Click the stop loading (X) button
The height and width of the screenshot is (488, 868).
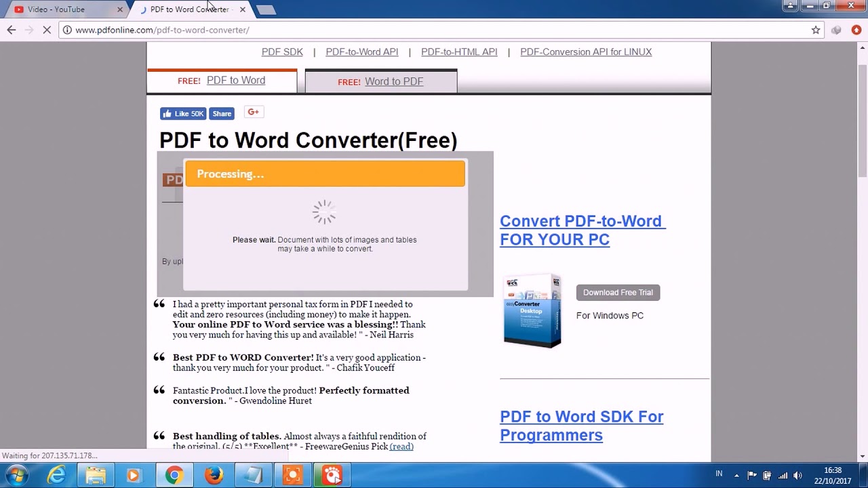tap(47, 30)
